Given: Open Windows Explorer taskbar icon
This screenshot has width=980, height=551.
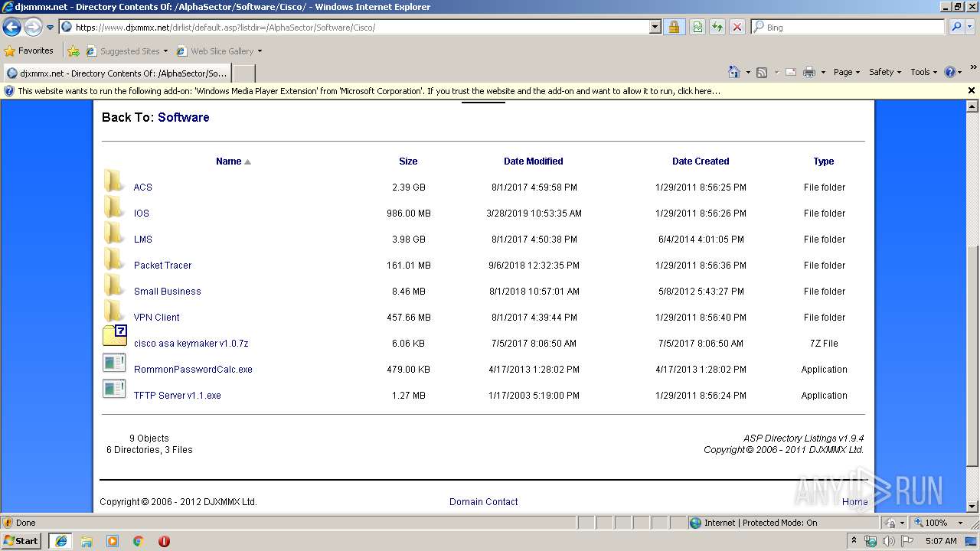Looking at the screenshot, I should tap(87, 541).
